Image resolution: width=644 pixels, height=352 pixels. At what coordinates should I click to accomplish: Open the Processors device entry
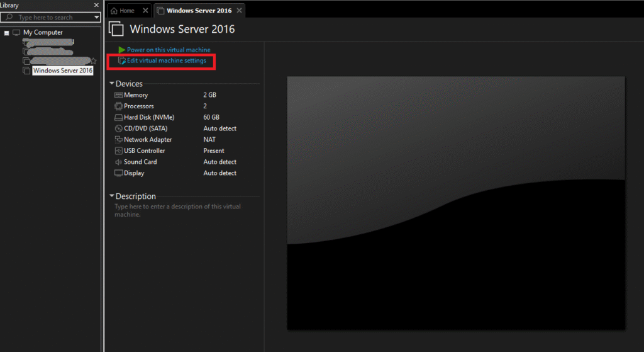(139, 106)
